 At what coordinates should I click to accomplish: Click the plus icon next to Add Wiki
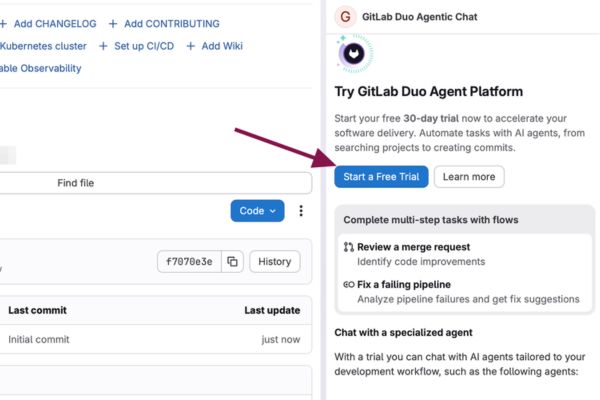[x=191, y=46]
